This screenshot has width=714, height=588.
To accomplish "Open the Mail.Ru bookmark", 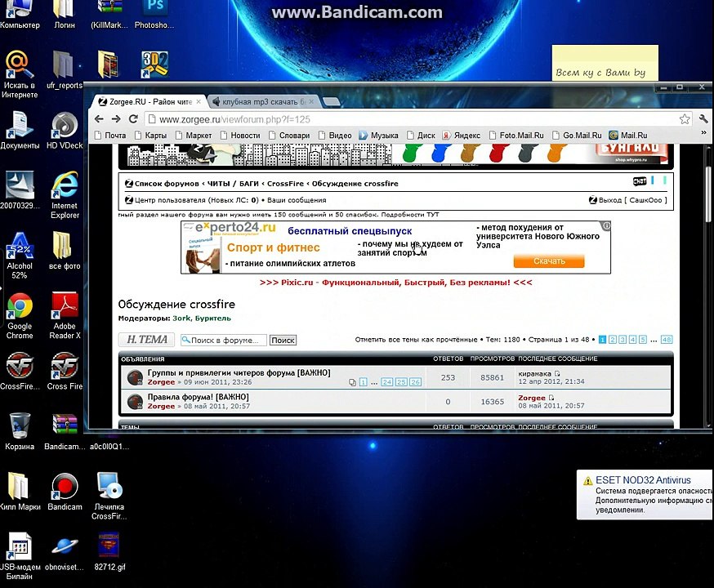I will tap(628, 136).
